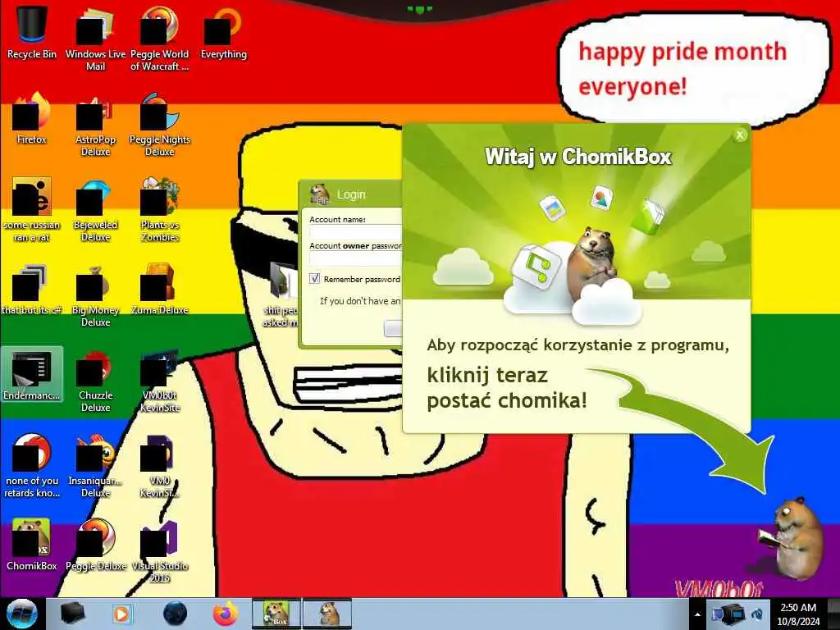This screenshot has width=840, height=630.
Task: Select the Chuzzle Deluxe shortcut
Action: pyautogui.click(x=95, y=381)
